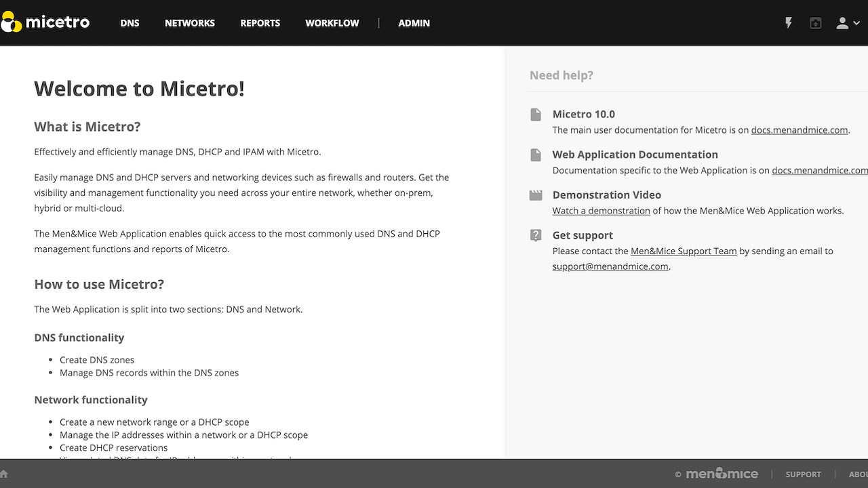The width and height of the screenshot is (868, 488).
Task: Click the Micetro 10.0 document icon
Action: pyautogui.click(x=536, y=114)
